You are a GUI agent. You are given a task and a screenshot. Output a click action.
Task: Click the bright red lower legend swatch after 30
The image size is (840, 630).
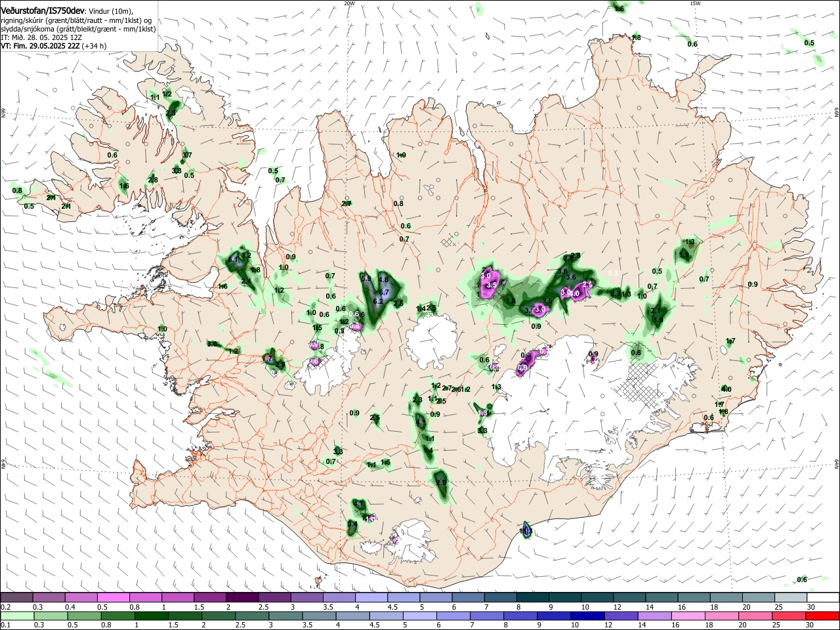tap(822, 616)
